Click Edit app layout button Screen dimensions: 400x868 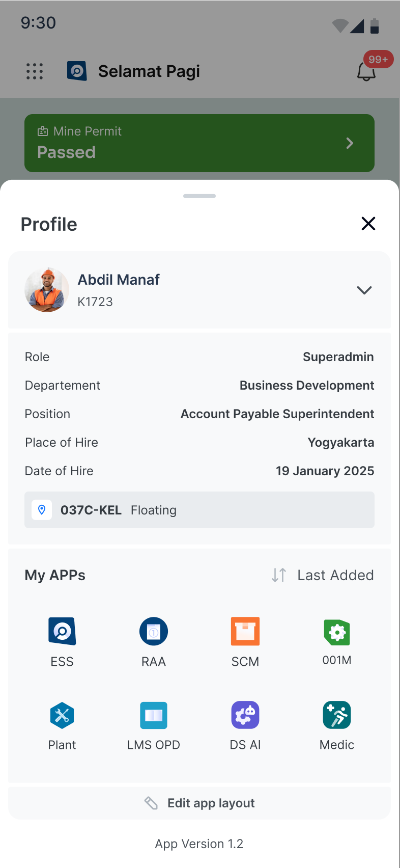199,803
